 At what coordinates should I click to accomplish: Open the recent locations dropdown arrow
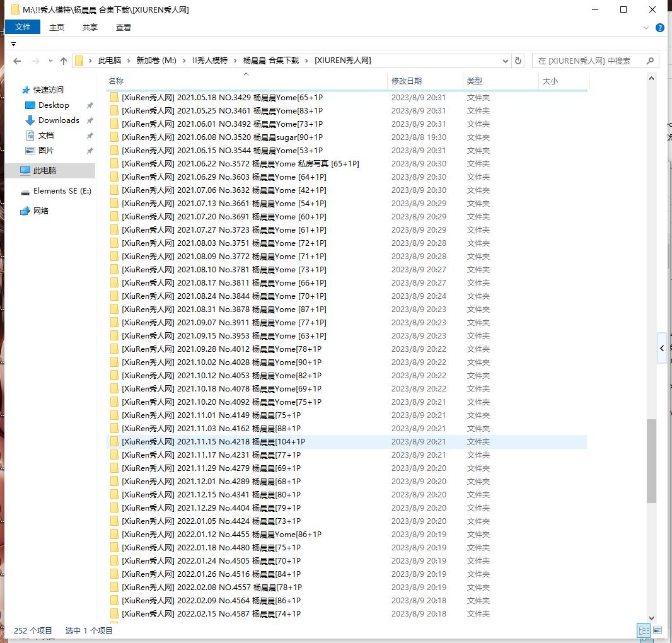point(50,61)
